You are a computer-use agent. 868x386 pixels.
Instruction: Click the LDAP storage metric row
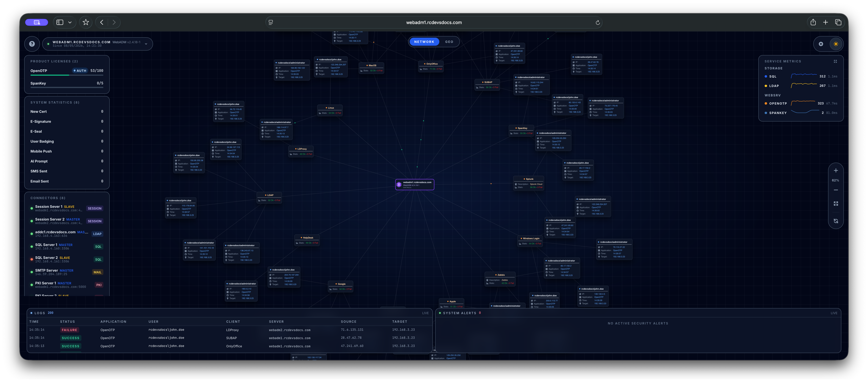801,86
